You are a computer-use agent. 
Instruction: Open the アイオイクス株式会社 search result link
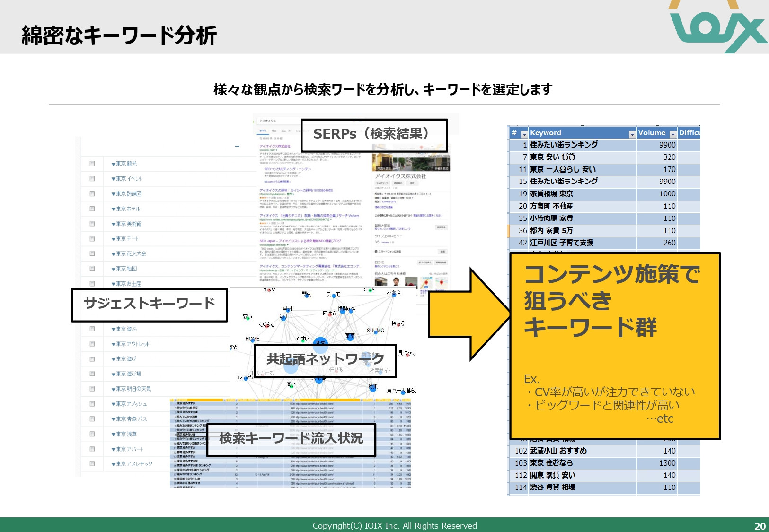[275, 146]
